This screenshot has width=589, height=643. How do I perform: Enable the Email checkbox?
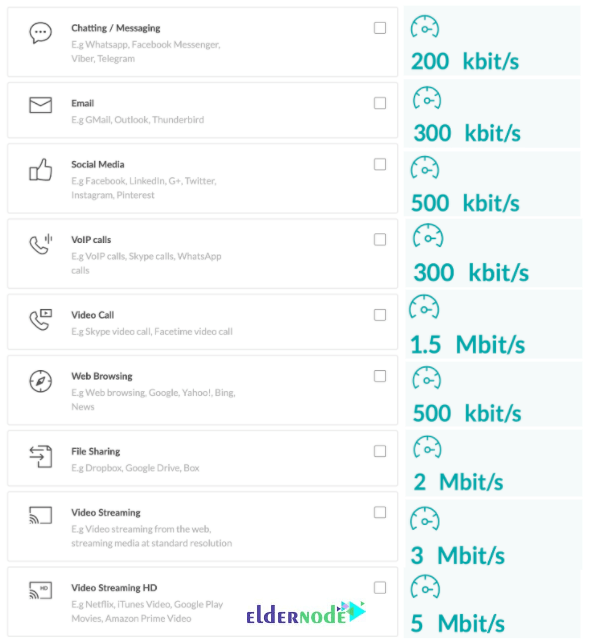point(380,103)
